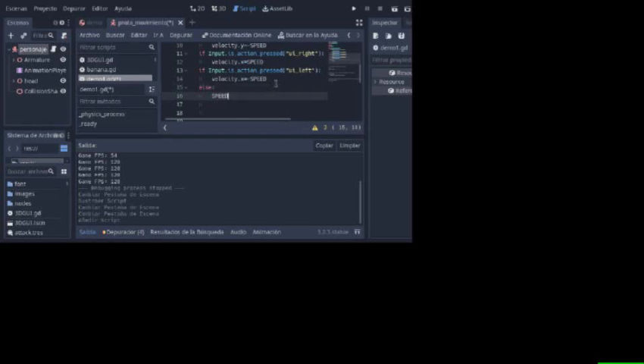Toggle personaje node visibility

[63, 49]
